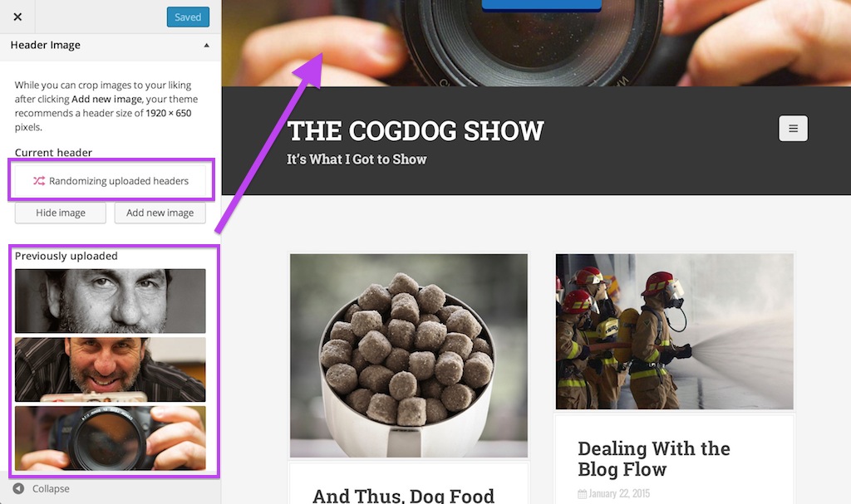Open the Dealing With the Blog Flow post
The width and height of the screenshot is (851, 504).
click(653, 459)
